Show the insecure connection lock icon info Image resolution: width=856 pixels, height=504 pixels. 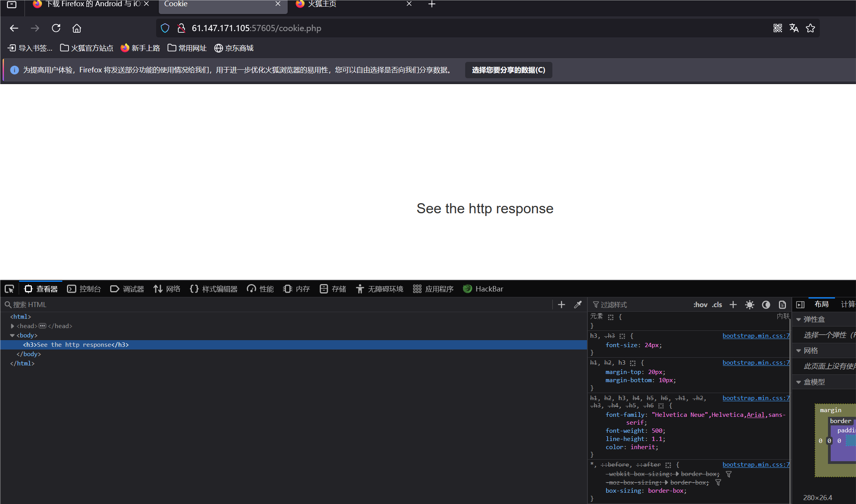pos(181,28)
